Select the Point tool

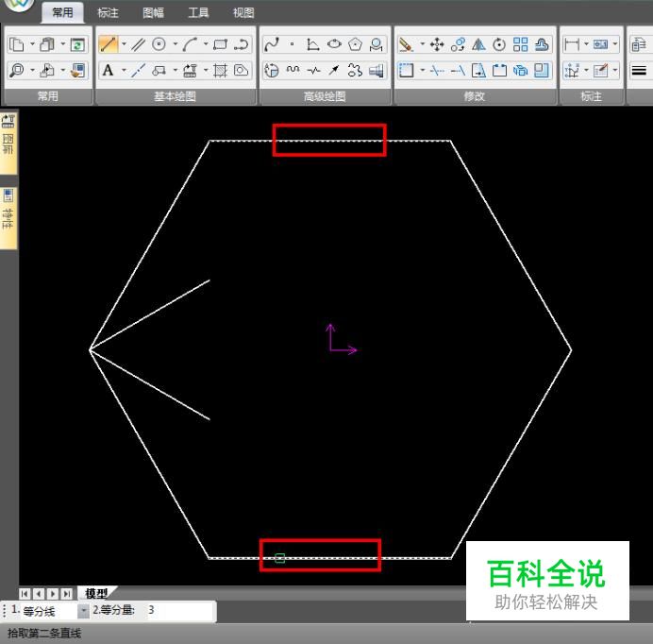click(x=293, y=44)
